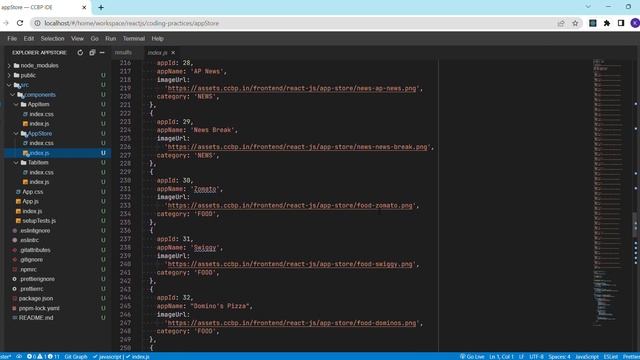Switch to the results tab
Image resolution: width=640 pixels, height=360 pixels.
coord(123,53)
